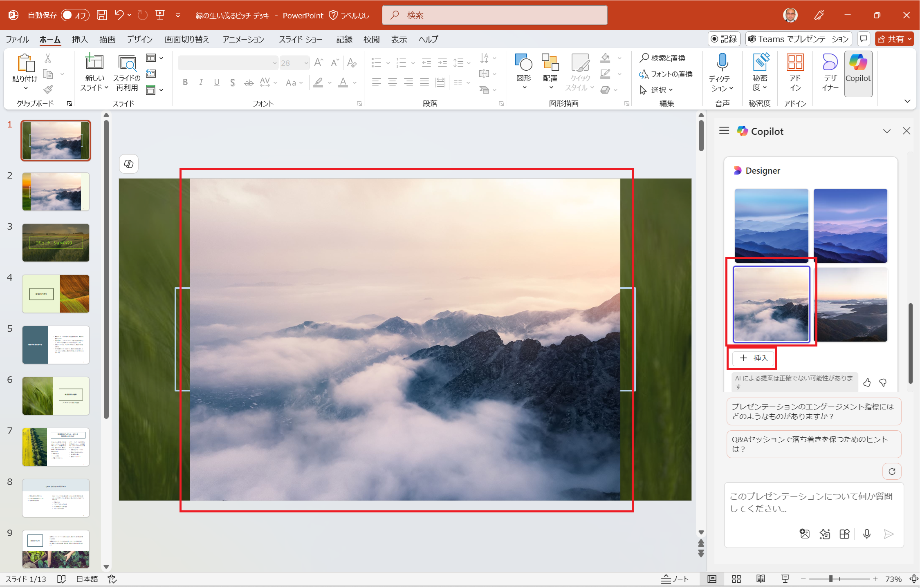This screenshot has height=588, width=920.
Task: Open the Select (選択) dropdown
Action: (x=656, y=89)
